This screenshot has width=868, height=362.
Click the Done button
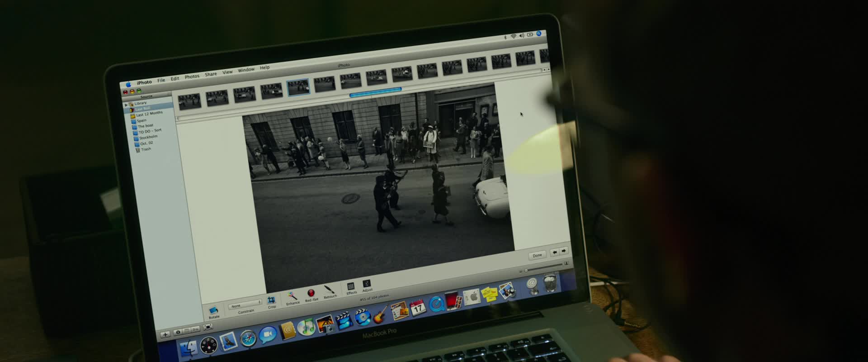(537, 255)
